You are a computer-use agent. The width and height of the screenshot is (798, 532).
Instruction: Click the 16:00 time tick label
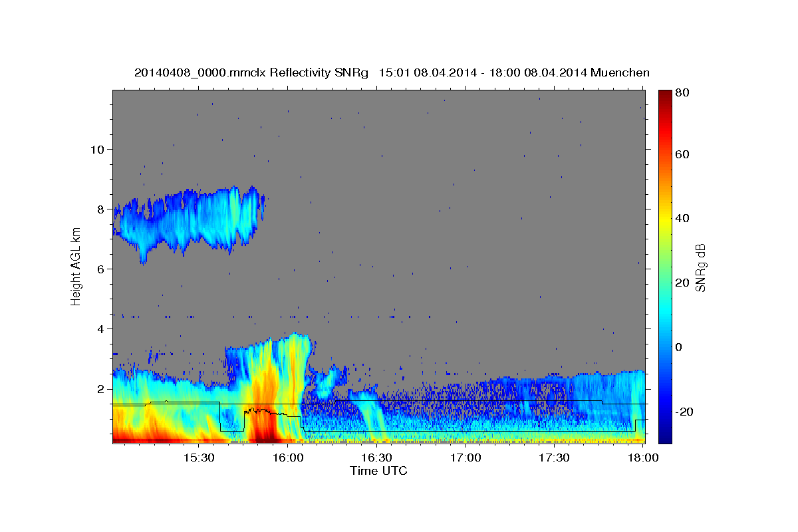tap(288, 458)
